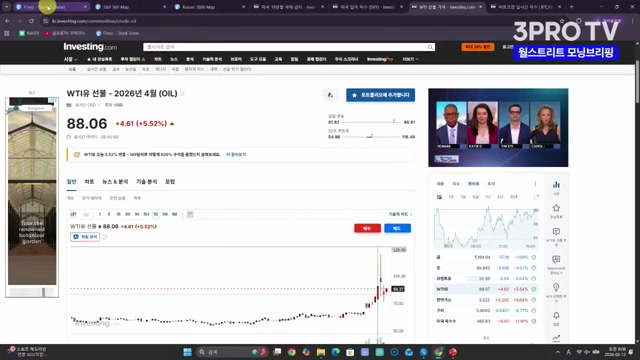Click the search magnifier icon in website search
This screenshot has height=360, width=640.
tap(430, 47)
